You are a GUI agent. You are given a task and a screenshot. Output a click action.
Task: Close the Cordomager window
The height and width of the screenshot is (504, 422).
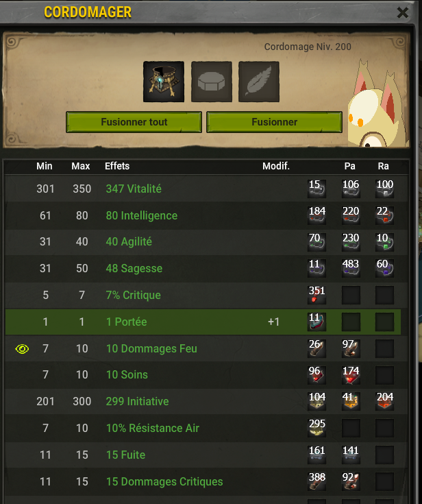coord(402,13)
